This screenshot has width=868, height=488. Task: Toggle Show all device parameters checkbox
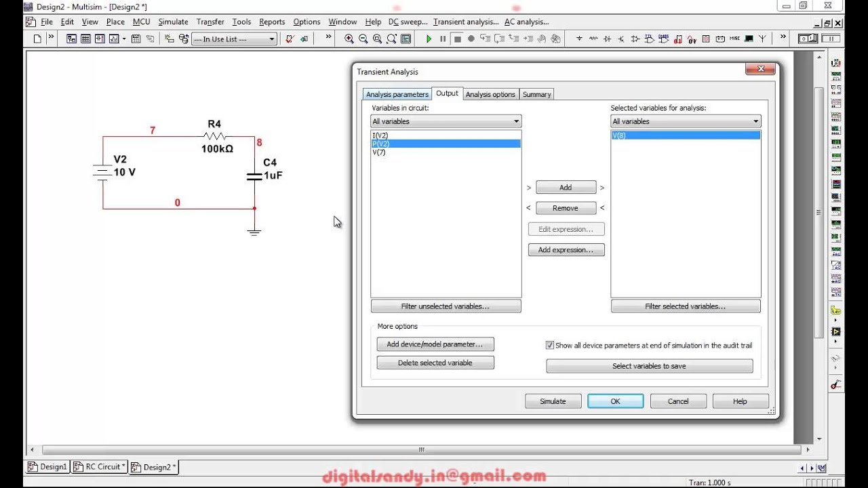tap(550, 345)
